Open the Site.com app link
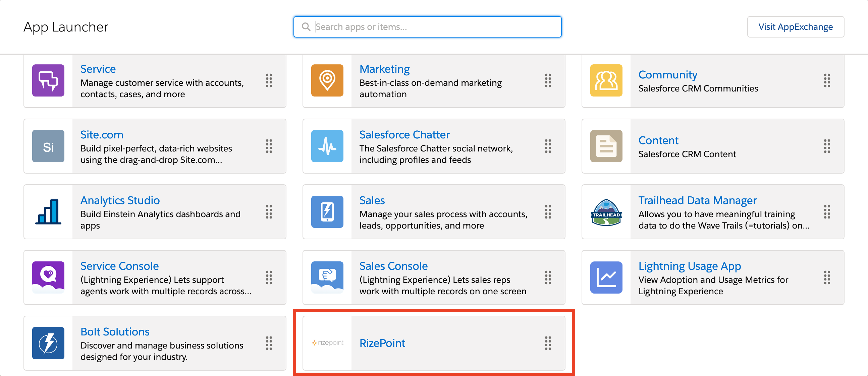The image size is (868, 376). [102, 135]
